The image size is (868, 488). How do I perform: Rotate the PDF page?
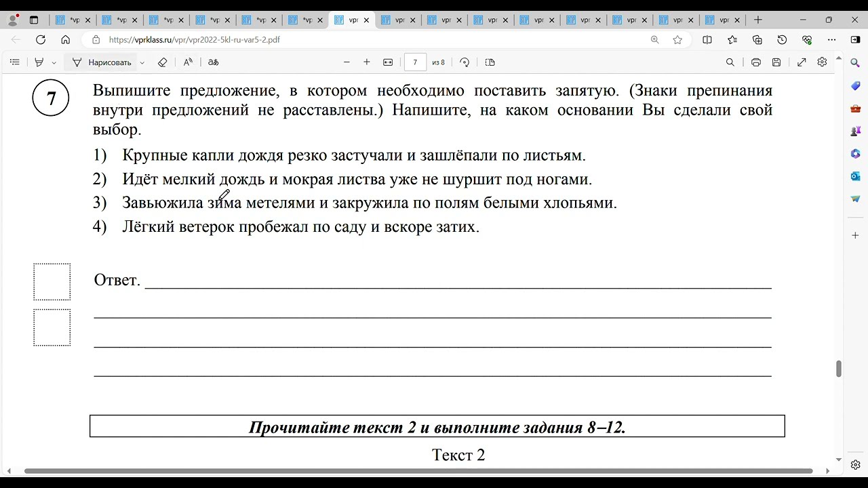coord(465,62)
